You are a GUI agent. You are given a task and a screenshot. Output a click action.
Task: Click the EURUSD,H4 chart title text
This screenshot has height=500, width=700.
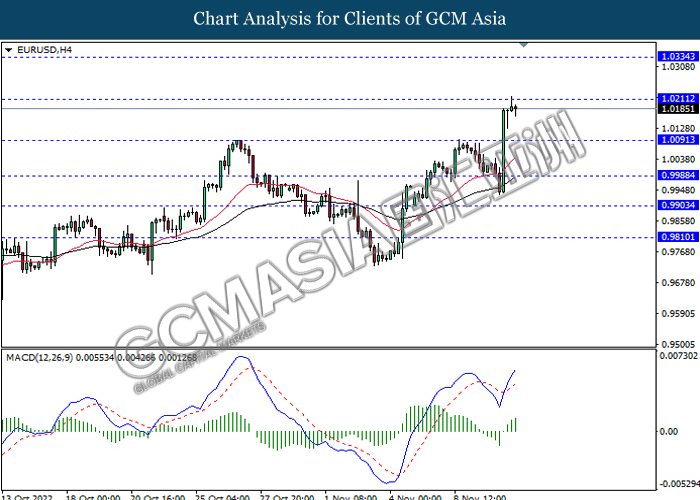44,50
